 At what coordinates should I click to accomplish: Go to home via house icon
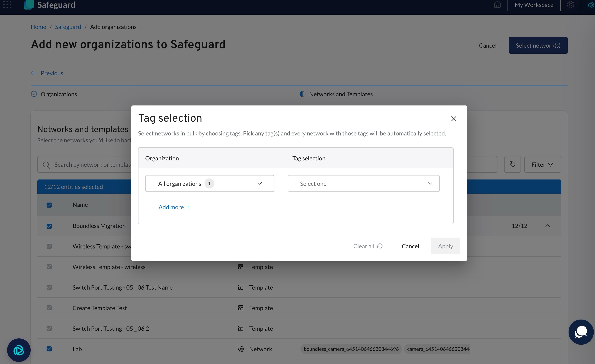tap(497, 5)
